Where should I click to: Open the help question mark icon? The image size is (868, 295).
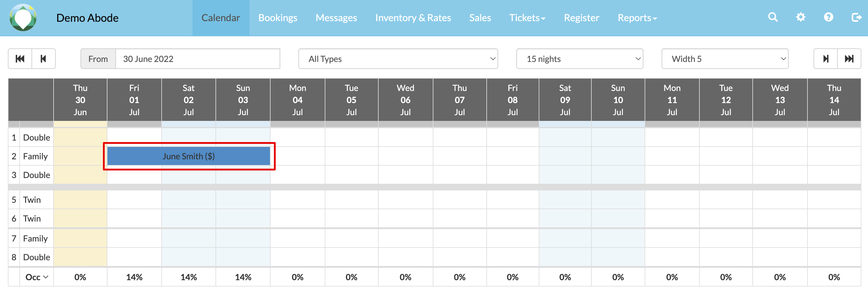(x=829, y=17)
